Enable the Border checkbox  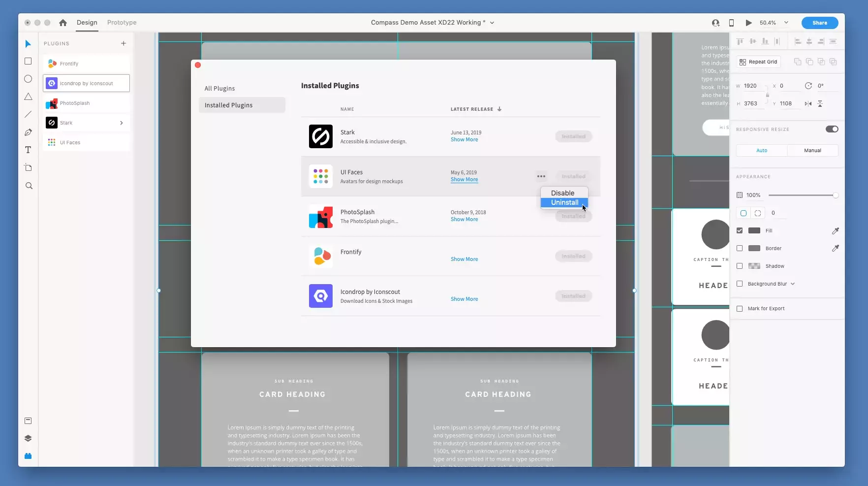pos(740,248)
